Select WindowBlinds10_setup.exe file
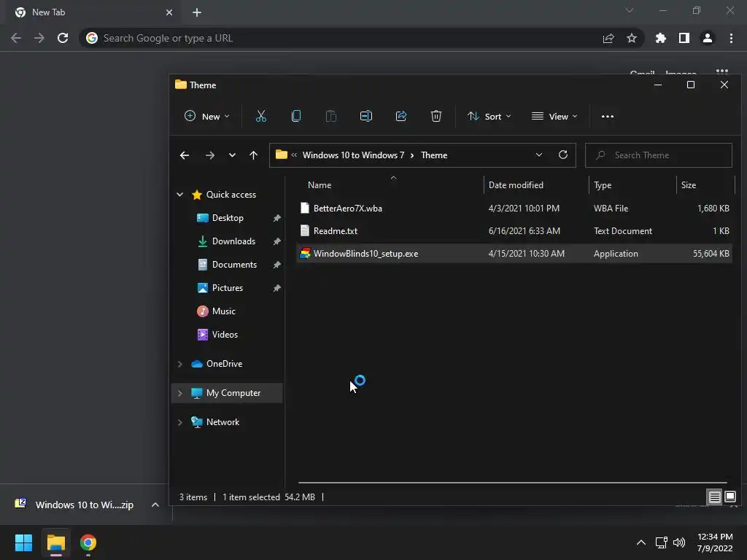 pyautogui.click(x=514, y=253)
